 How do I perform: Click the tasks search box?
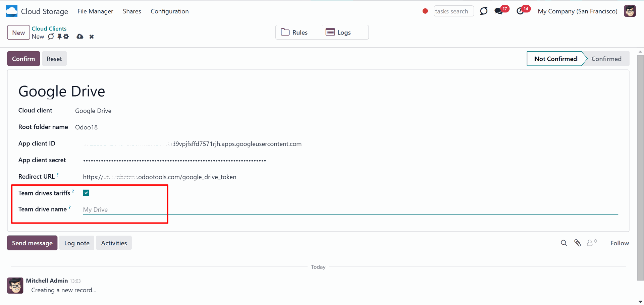[x=453, y=11]
